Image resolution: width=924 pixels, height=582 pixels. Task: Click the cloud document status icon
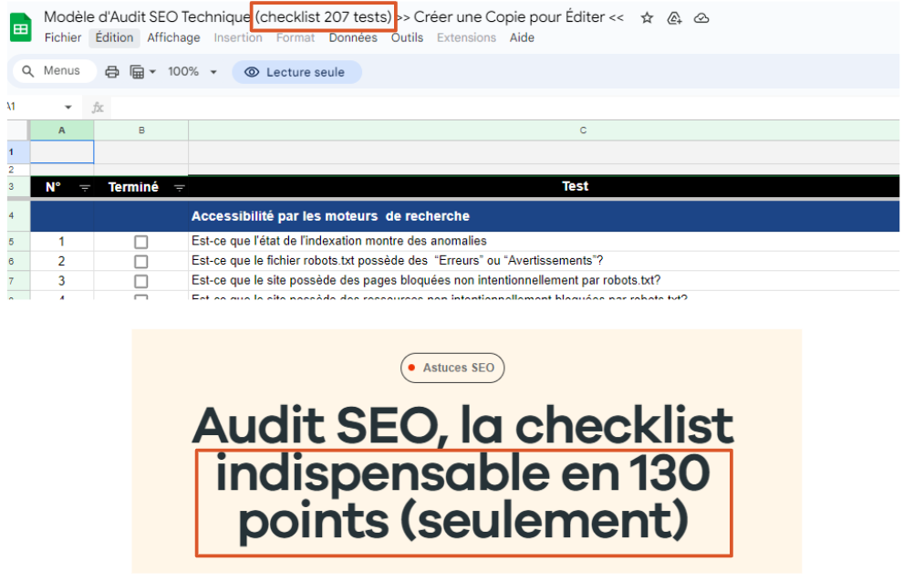(x=701, y=17)
